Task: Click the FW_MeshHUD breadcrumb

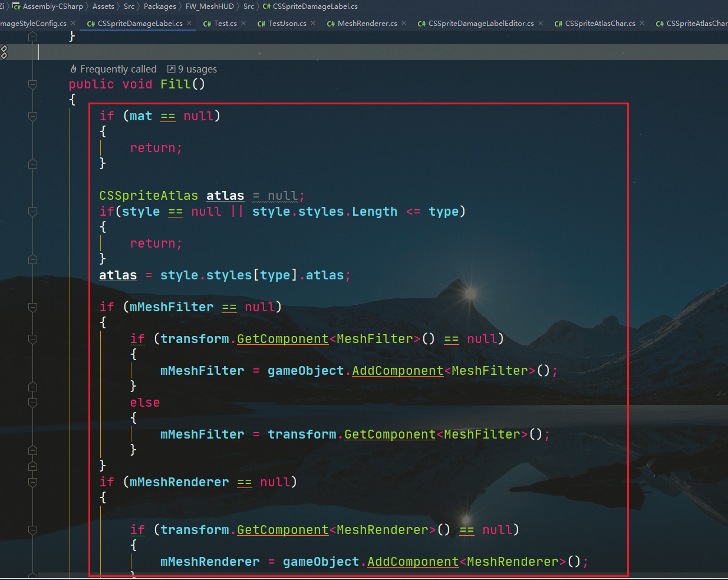Action: pos(210,6)
